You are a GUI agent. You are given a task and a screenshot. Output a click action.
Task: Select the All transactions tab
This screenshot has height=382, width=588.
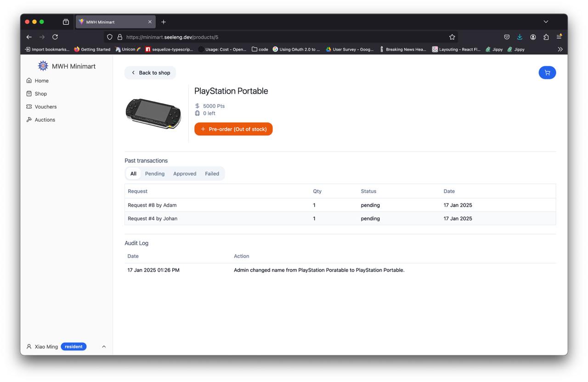(133, 174)
